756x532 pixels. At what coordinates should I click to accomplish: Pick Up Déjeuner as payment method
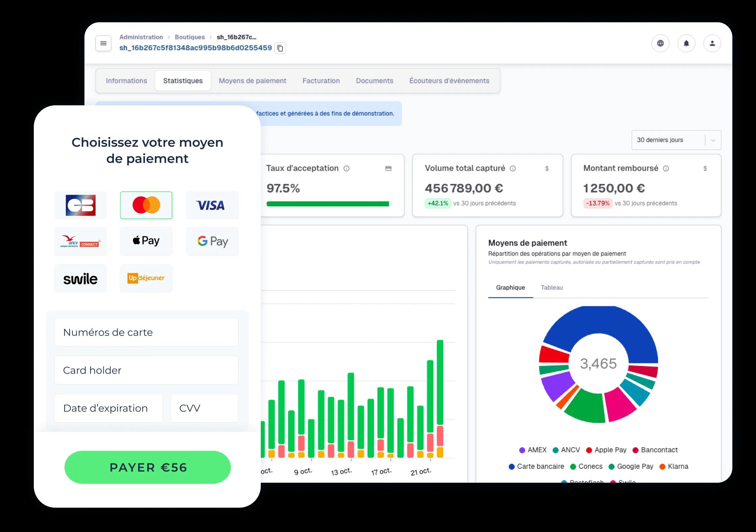pyautogui.click(x=146, y=278)
